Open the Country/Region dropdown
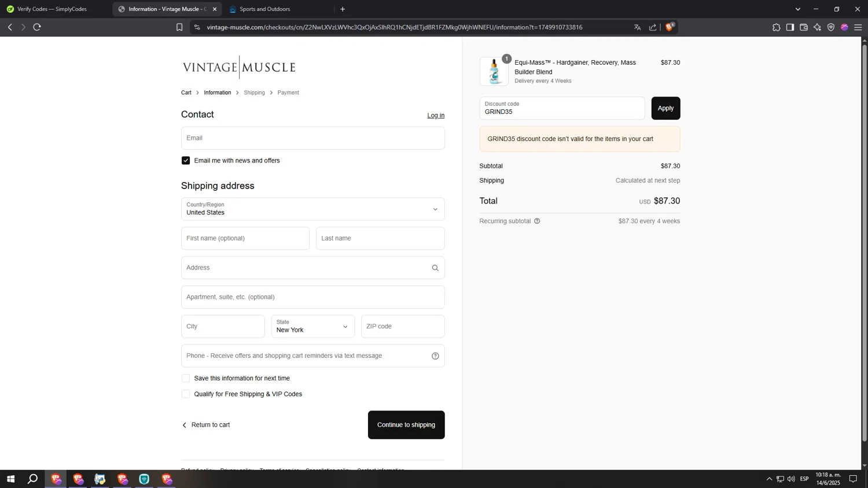 tap(313, 209)
